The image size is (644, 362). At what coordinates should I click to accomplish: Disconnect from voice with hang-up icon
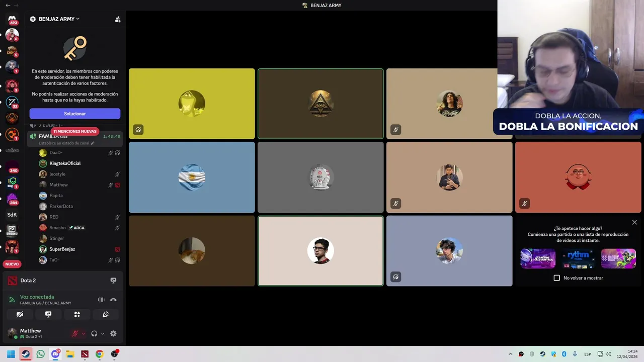113,300
